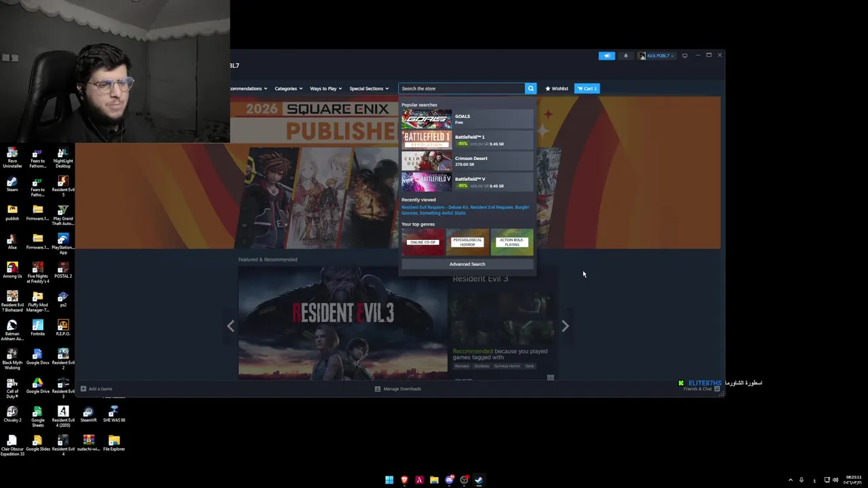This screenshot has width=868, height=488.
Task: Open Discord from the taskbar
Action: [449, 480]
